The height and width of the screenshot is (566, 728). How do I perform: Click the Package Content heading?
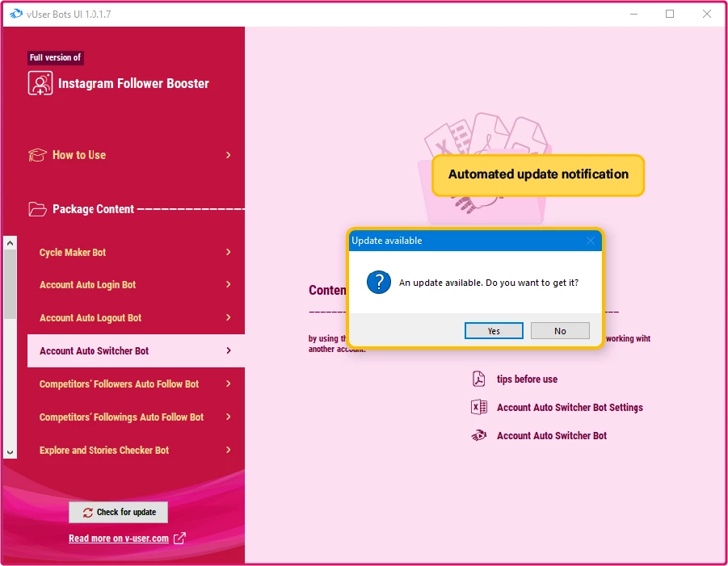click(x=93, y=209)
